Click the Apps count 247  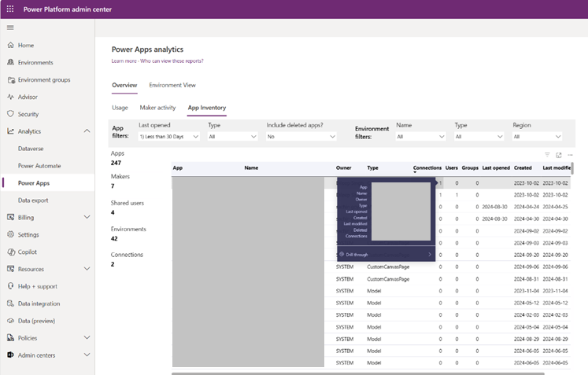(116, 163)
